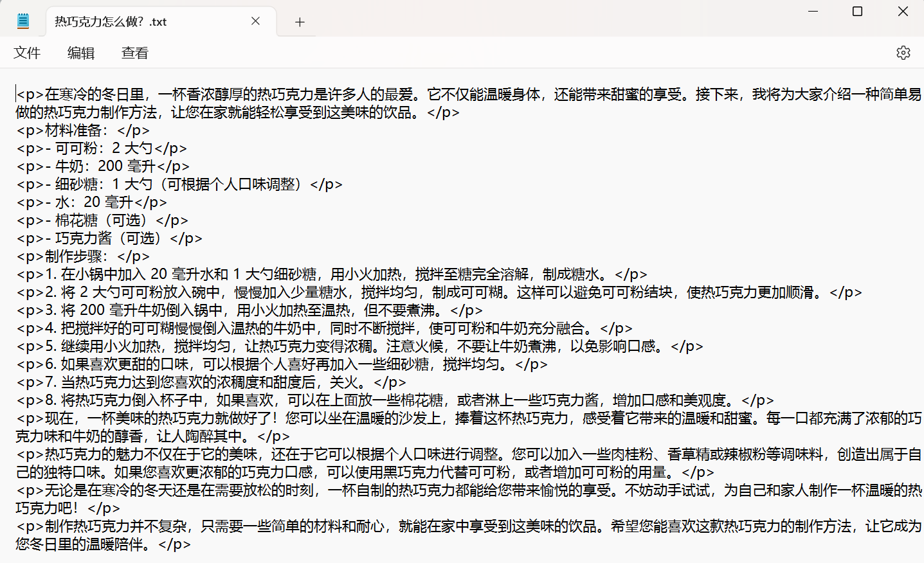Click step 5 line about 继续用小火加热
Viewport: 924px width, 563px height.
pos(360,346)
